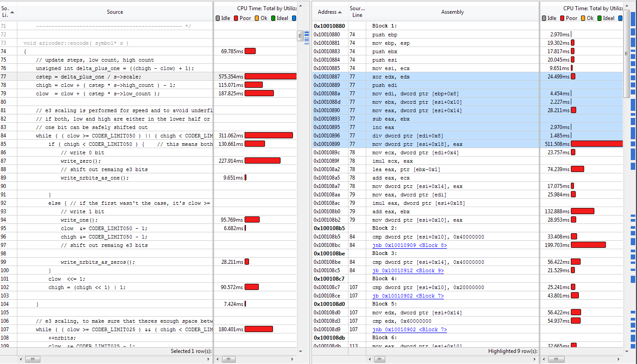Click the green Ideal legend swatch in assembly pane
The width and height of the screenshot is (637, 364).
[x=600, y=18]
